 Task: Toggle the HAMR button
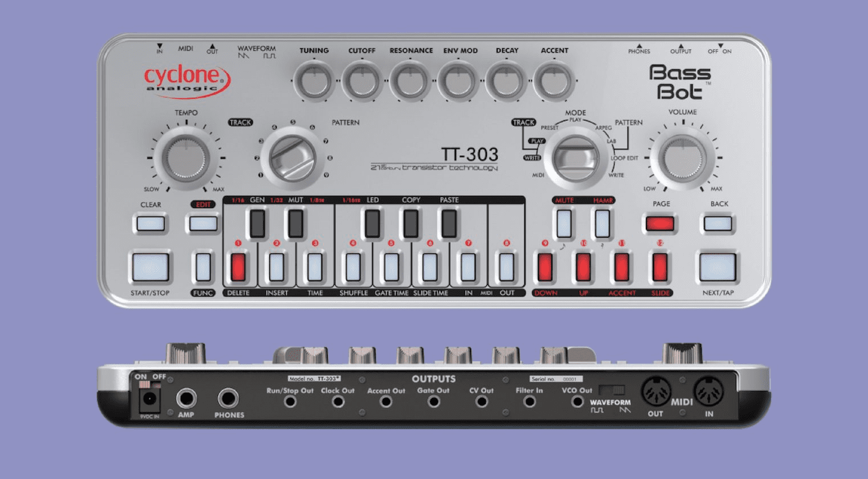pos(602,223)
